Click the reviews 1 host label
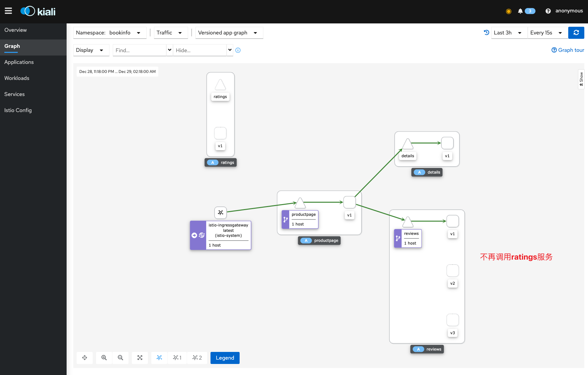Viewport: 588px width, 375px height. (410, 243)
